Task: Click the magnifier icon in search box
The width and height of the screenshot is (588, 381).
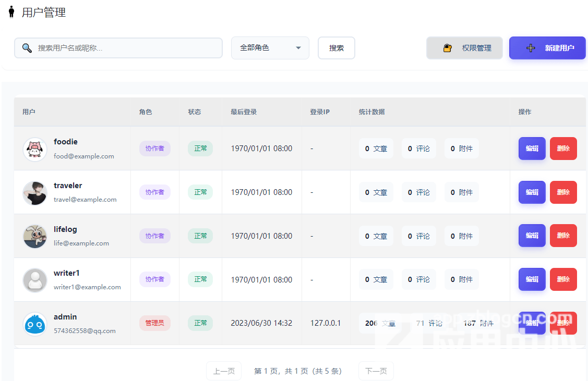Action: (x=27, y=48)
